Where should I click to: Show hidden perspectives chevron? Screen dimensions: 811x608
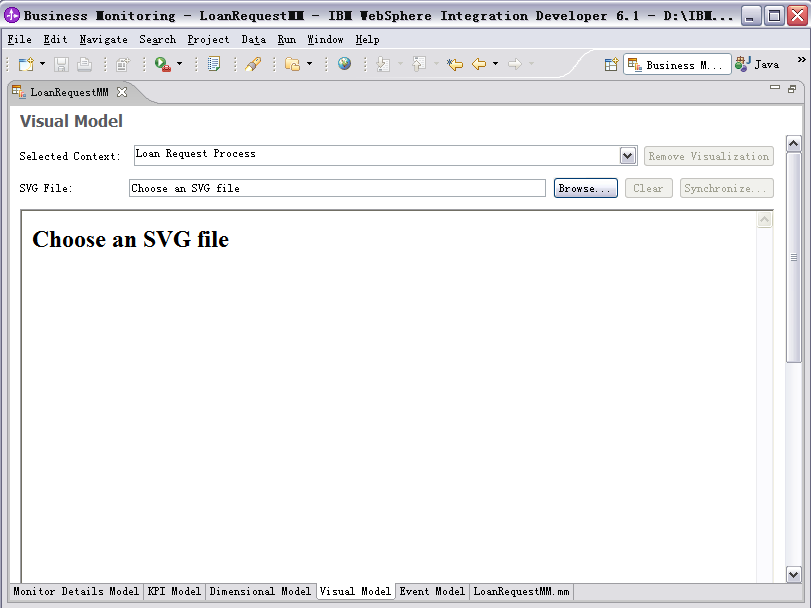coord(801,60)
